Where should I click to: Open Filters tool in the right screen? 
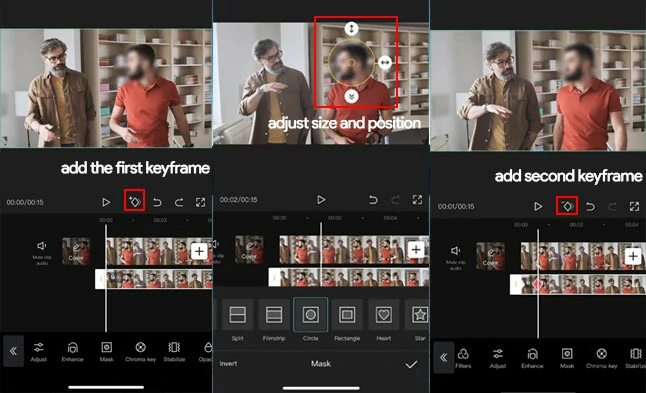[x=463, y=358]
